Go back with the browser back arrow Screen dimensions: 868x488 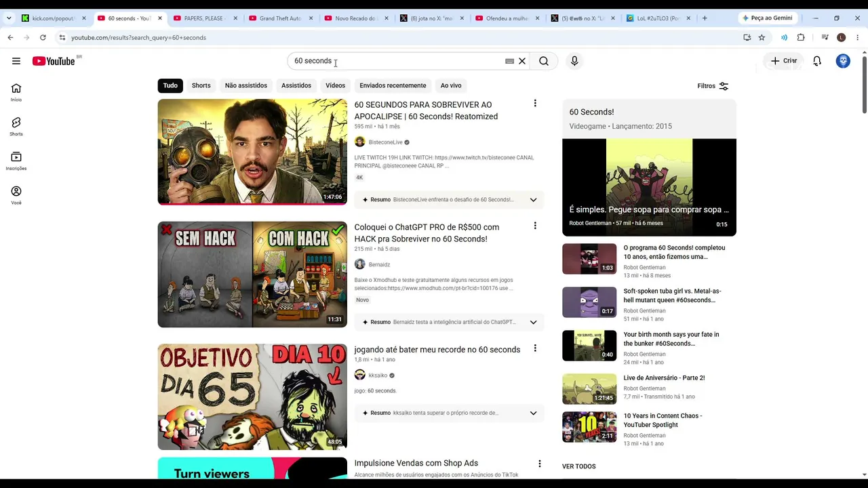click(10, 37)
